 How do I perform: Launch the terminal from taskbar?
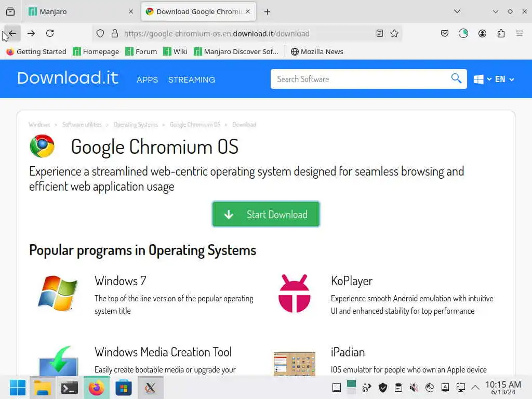tap(69, 388)
